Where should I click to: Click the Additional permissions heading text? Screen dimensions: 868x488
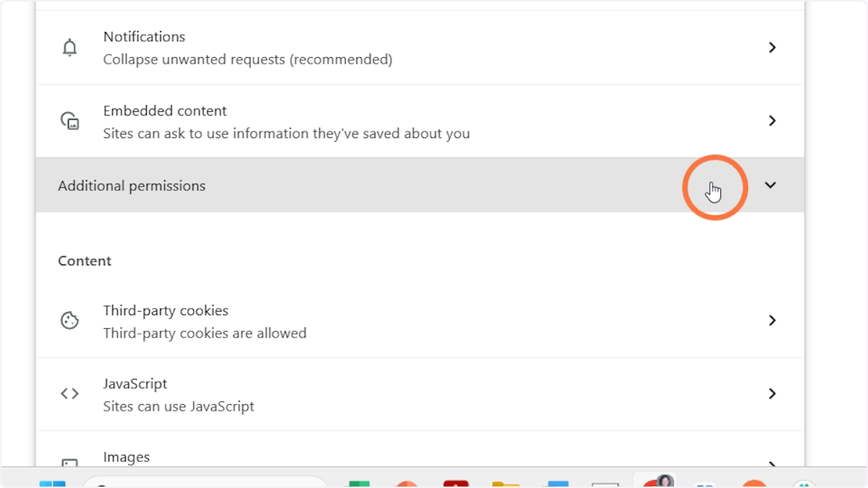point(132,186)
